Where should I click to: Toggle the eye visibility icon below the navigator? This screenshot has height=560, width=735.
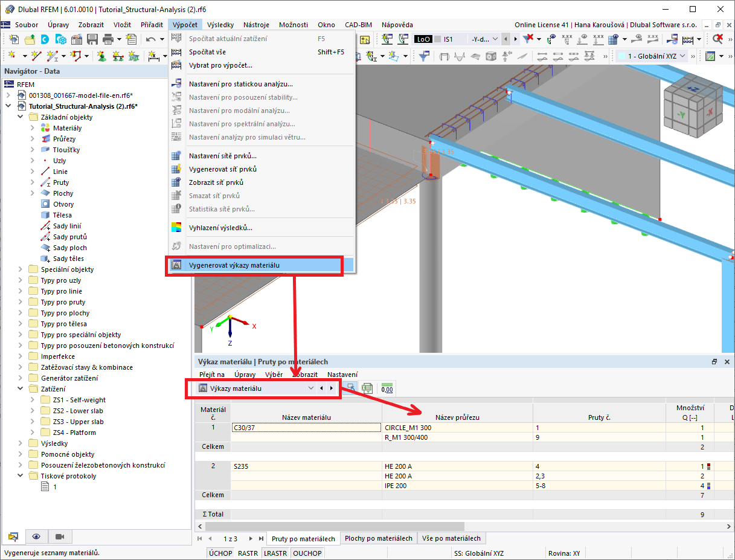[36, 537]
